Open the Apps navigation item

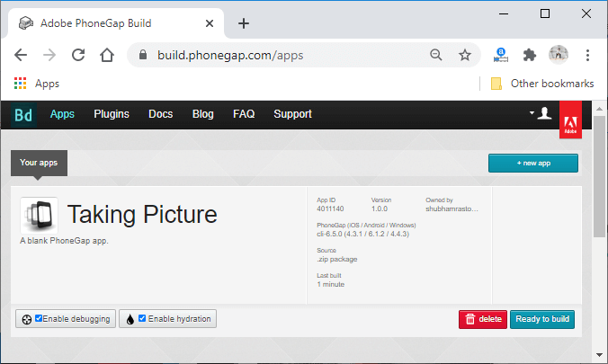pyautogui.click(x=62, y=114)
